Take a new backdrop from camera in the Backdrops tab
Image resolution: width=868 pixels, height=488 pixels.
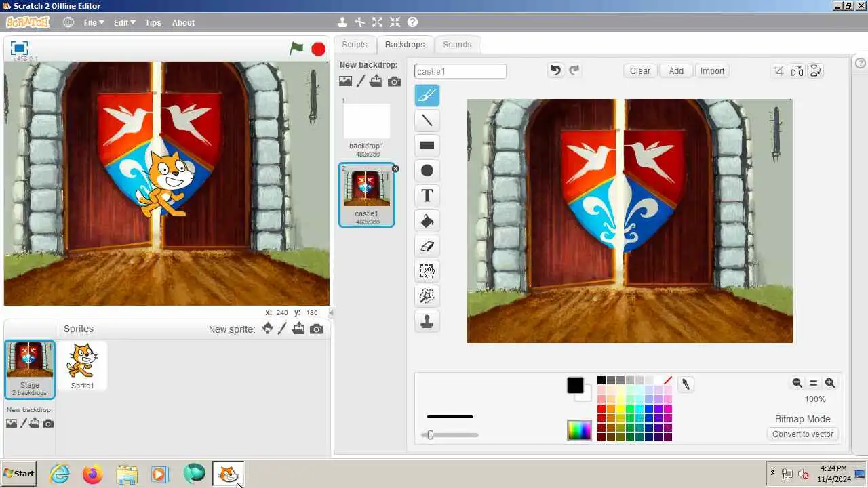[x=394, y=81]
